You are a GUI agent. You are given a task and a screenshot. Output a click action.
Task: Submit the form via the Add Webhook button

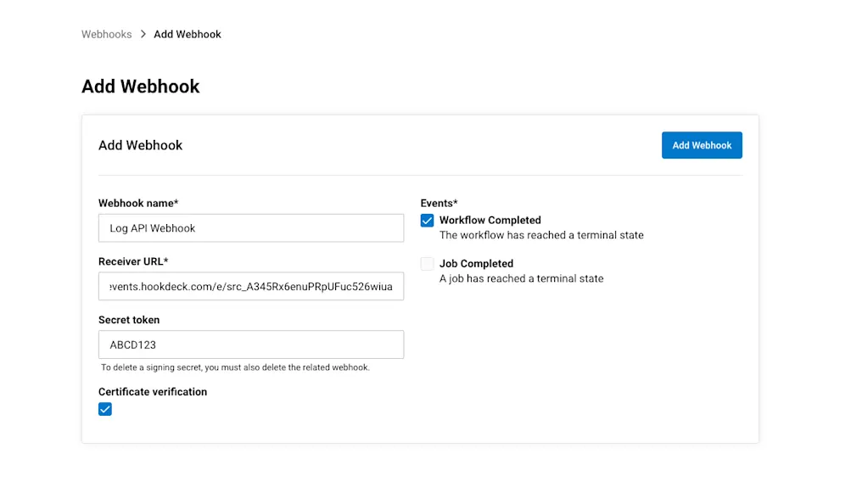click(x=702, y=145)
